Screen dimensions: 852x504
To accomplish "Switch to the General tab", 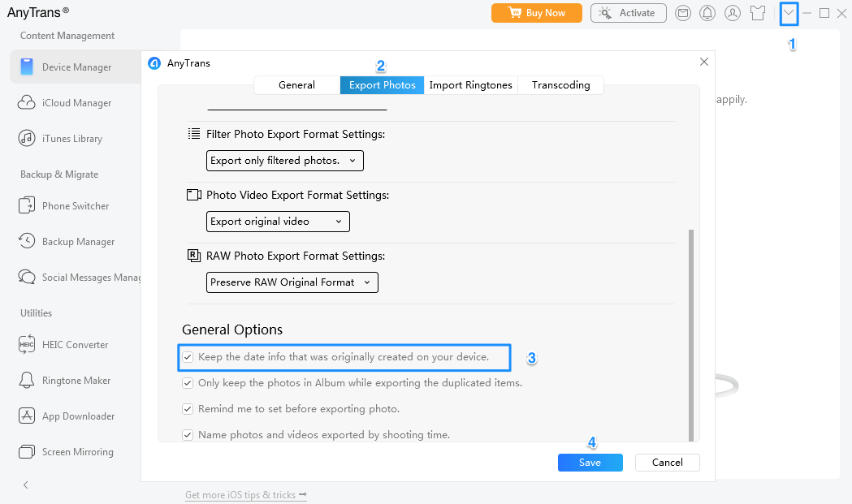I will [x=296, y=85].
